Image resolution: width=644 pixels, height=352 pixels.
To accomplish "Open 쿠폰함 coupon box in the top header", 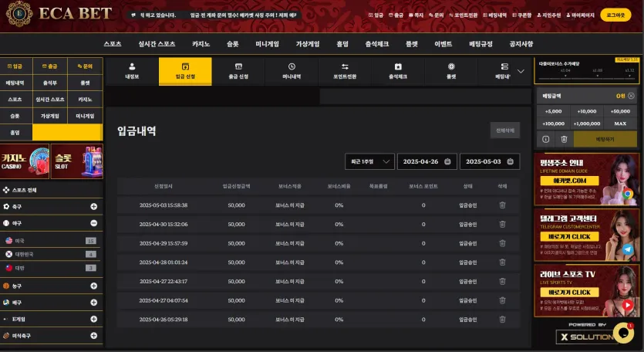I will (521, 15).
